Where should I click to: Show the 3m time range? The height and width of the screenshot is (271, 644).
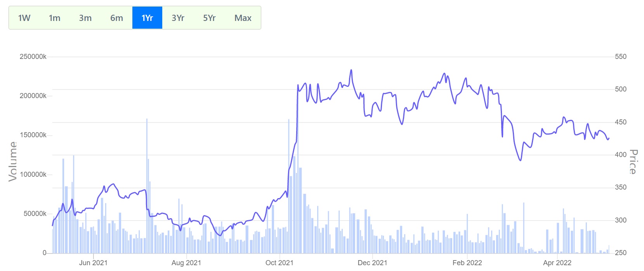coord(85,18)
